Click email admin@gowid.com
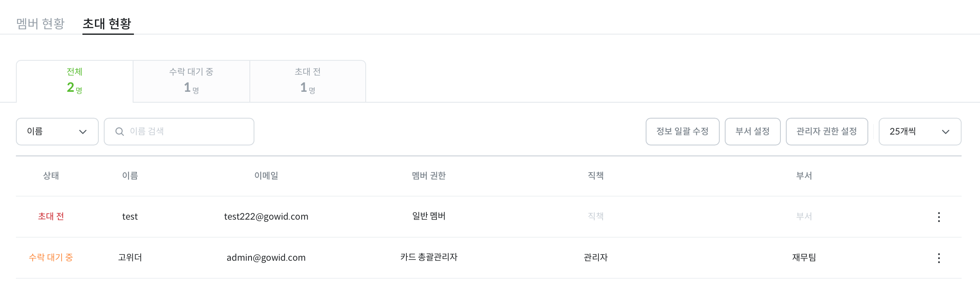This screenshot has height=285, width=980. [266, 257]
